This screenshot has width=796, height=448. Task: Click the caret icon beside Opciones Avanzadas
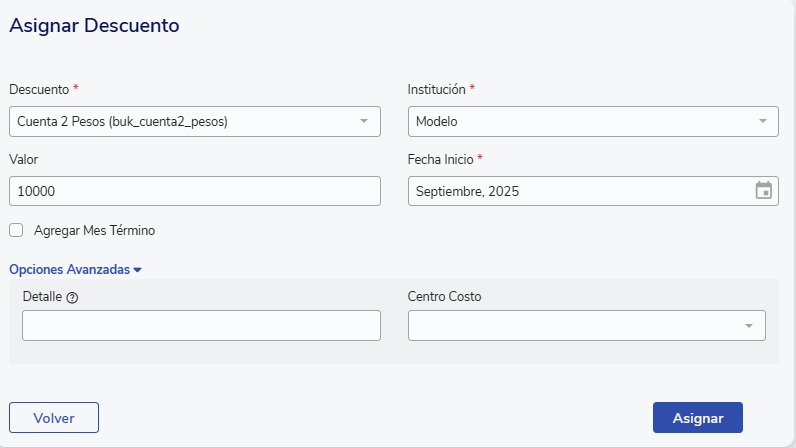point(138,270)
